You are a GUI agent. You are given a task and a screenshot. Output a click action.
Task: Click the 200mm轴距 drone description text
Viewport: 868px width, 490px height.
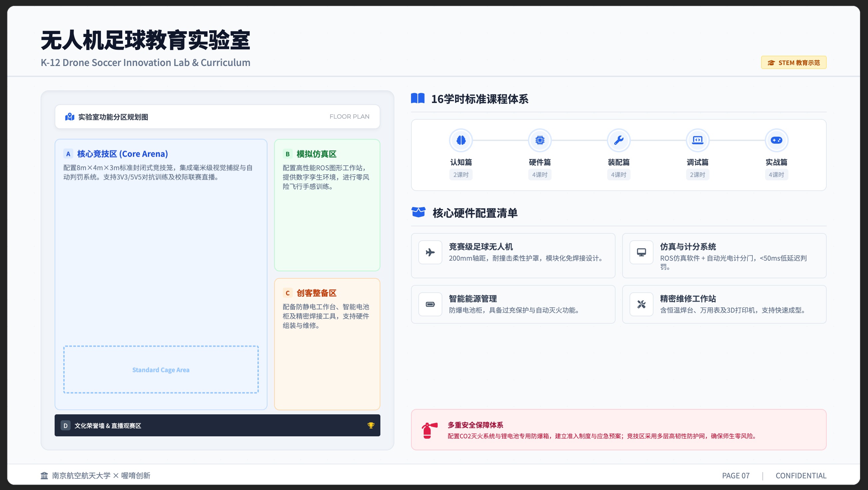click(527, 258)
